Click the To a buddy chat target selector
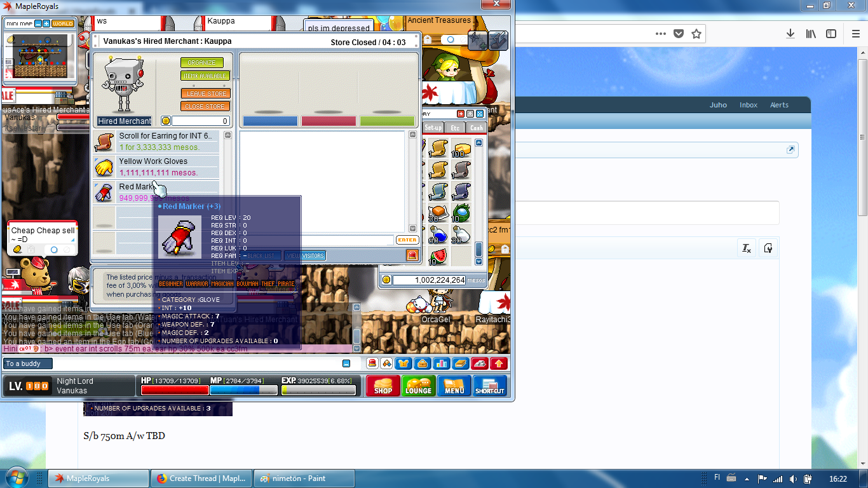 [x=28, y=363]
